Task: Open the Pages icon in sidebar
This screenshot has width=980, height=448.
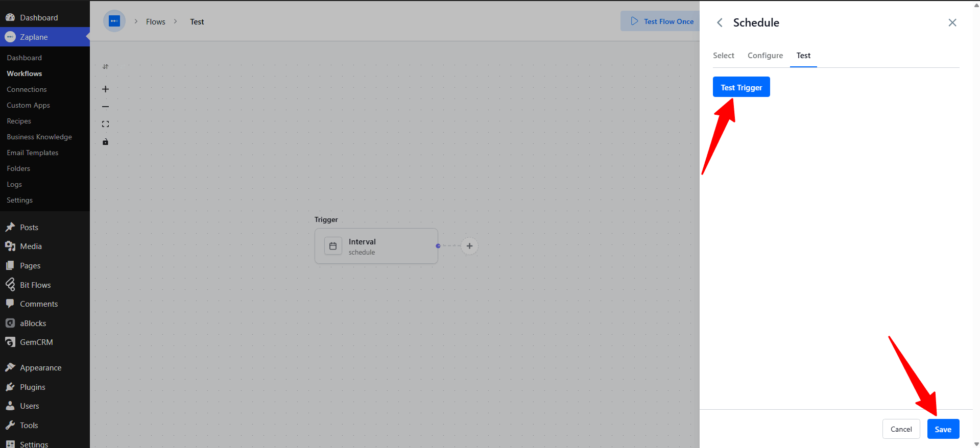Action: [10, 265]
